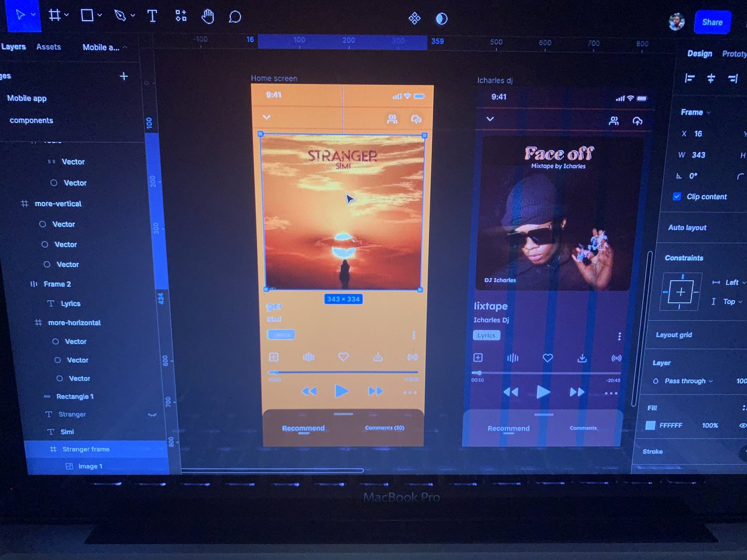Open shape tools dropdown chevron
Screen dimensions: 747x560
pos(100,16)
